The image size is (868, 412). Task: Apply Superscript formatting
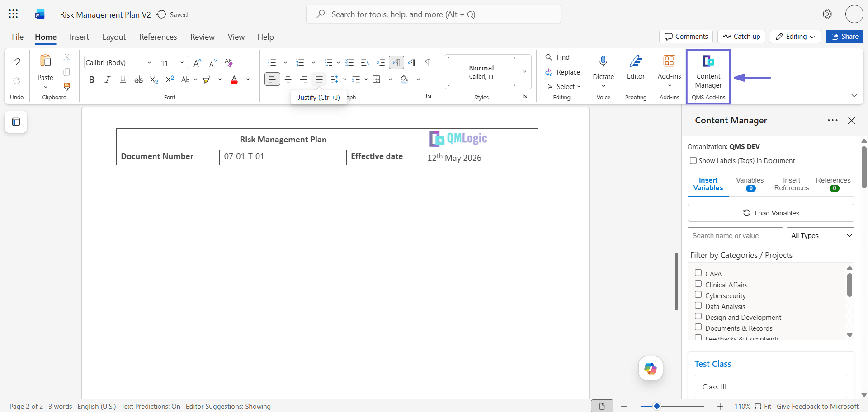coord(170,80)
